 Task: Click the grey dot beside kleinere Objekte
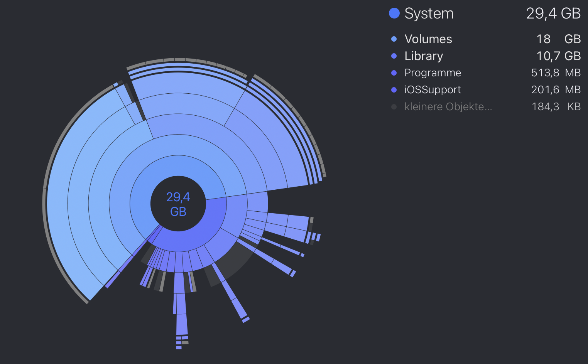394,107
